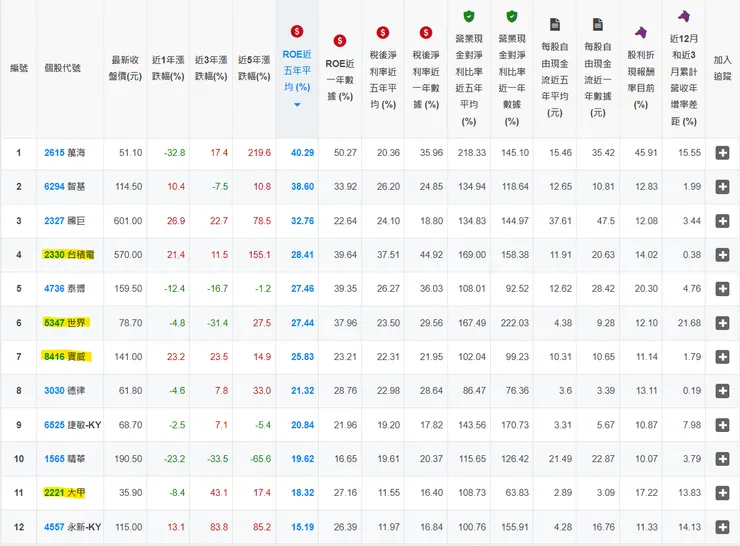Open stock link 4736 泰博
The width and height of the screenshot is (740, 546).
tap(65, 289)
